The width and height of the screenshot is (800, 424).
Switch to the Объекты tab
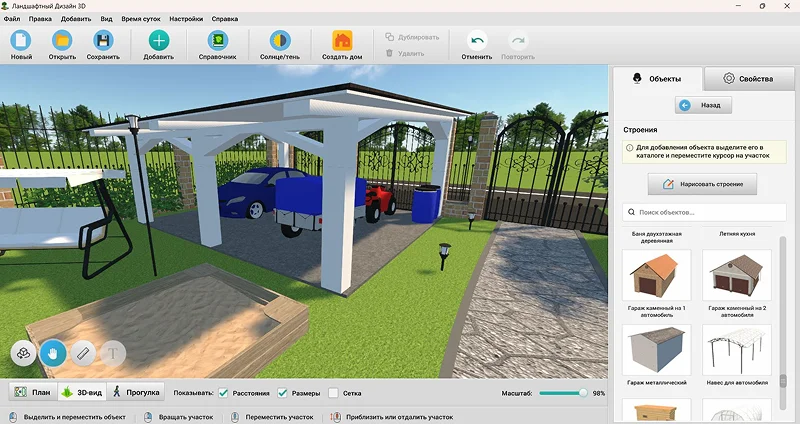pos(658,79)
